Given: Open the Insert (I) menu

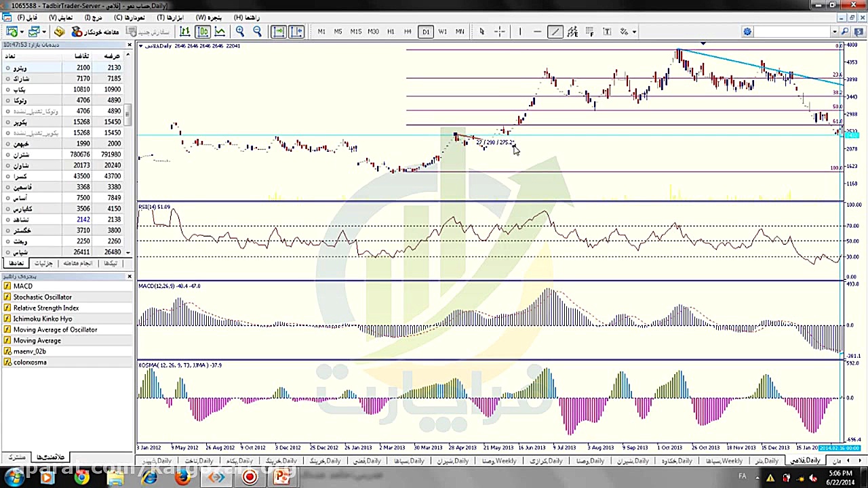Looking at the screenshot, I should pos(93,17).
